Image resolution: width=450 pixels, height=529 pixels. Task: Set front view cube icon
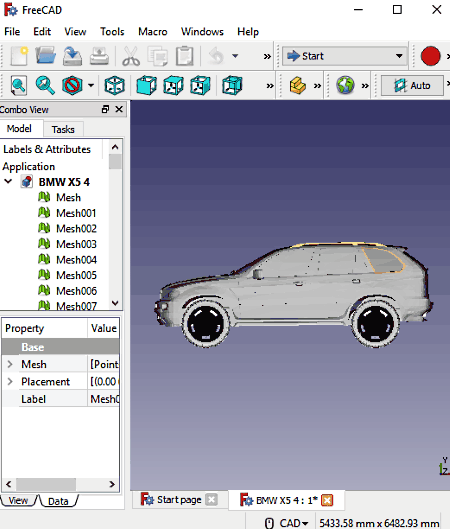pyautogui.click(x=146, y=85)
